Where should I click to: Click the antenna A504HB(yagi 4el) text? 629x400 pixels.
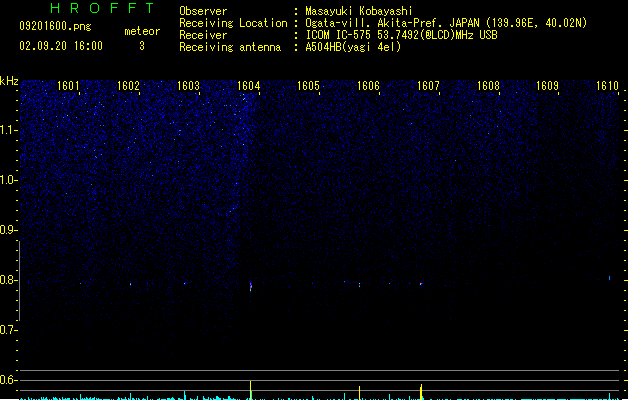[353, 47]
